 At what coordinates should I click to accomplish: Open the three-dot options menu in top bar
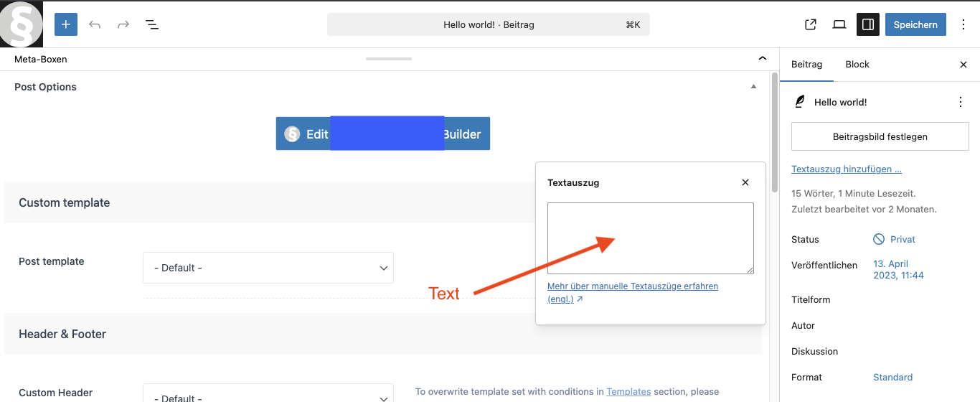pos(963,24)
